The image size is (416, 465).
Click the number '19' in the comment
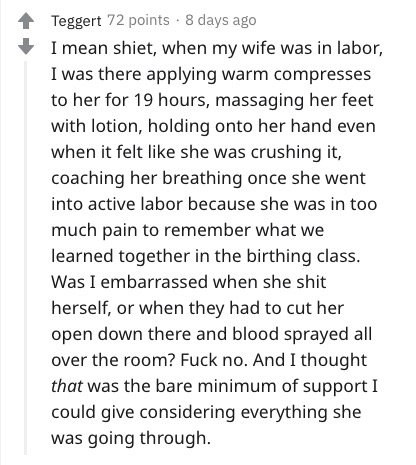tap(143, 100)
